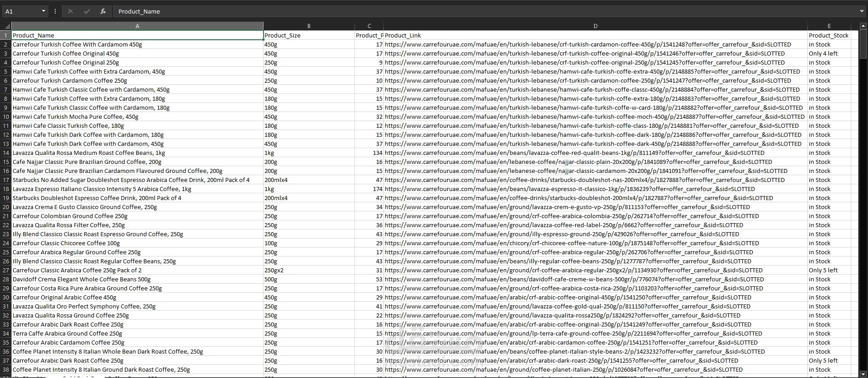Screen dimensions: 868x378
Task: Select cell Carrefour Arabic Cardamom Coffee 250g
Action: (137, 342)
